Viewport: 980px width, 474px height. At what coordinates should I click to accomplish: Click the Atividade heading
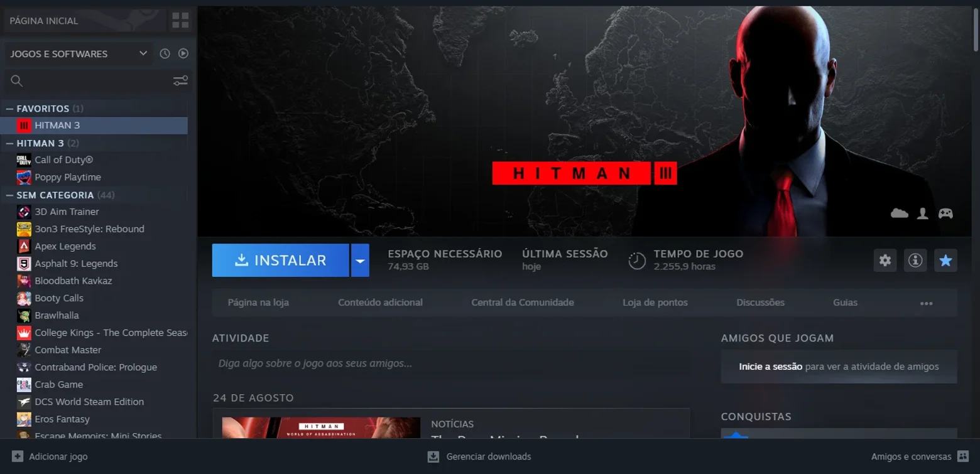241,338
